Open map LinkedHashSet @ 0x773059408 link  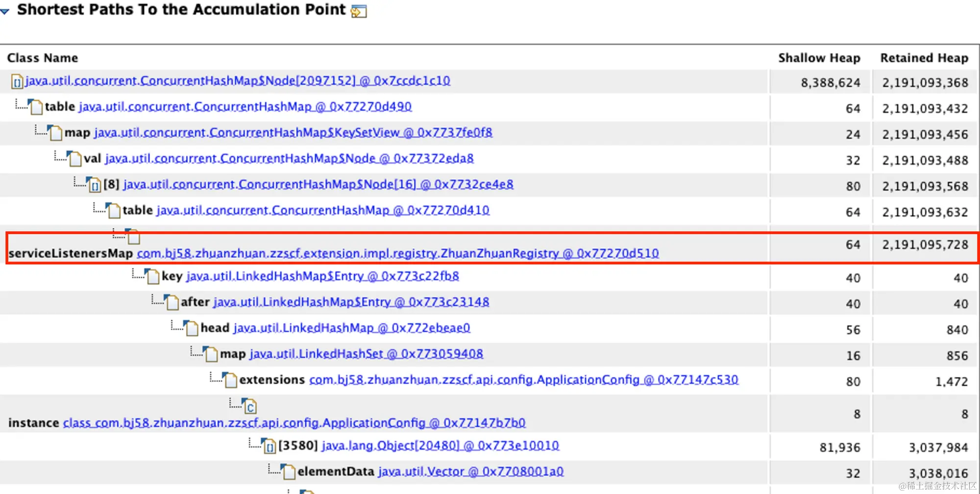click(x=366, y=354)
